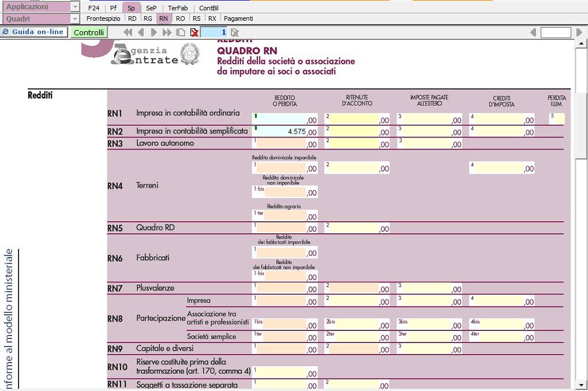Click RN1 ritenute d'acconto field
Screen dimensions: 588x391
coord(357,119)
